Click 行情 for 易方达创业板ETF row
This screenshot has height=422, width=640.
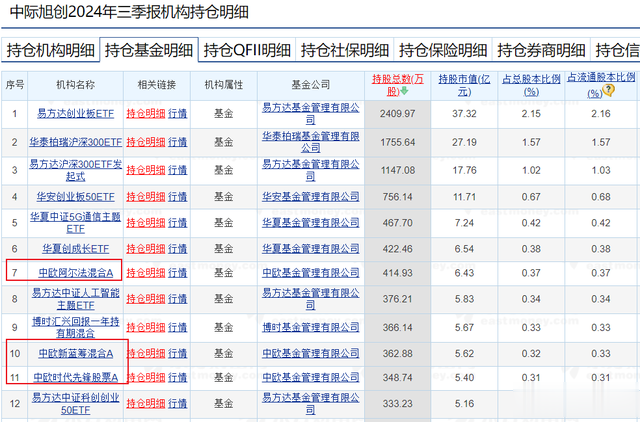pos(178,114)
